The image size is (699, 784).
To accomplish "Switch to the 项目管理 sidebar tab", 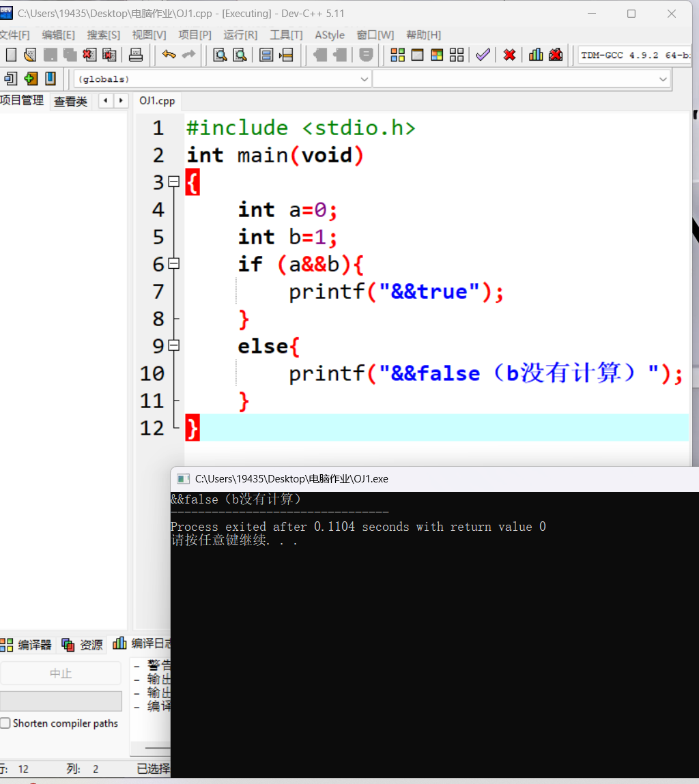I will 22,100.
